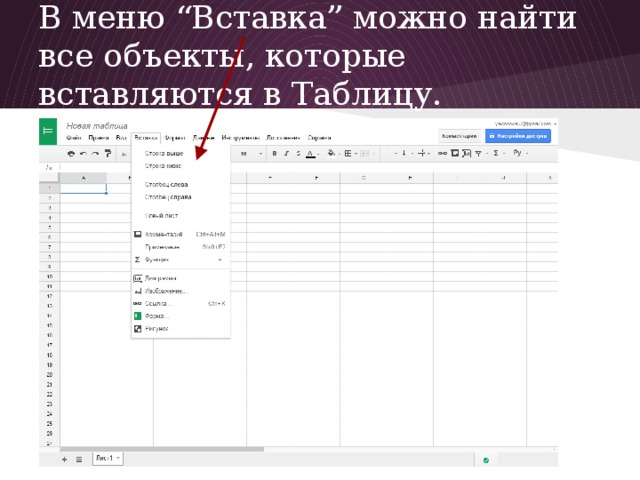This screenshot has width=640, height=480.
Task: Select column A header
Action: click(x=83, y=178)
